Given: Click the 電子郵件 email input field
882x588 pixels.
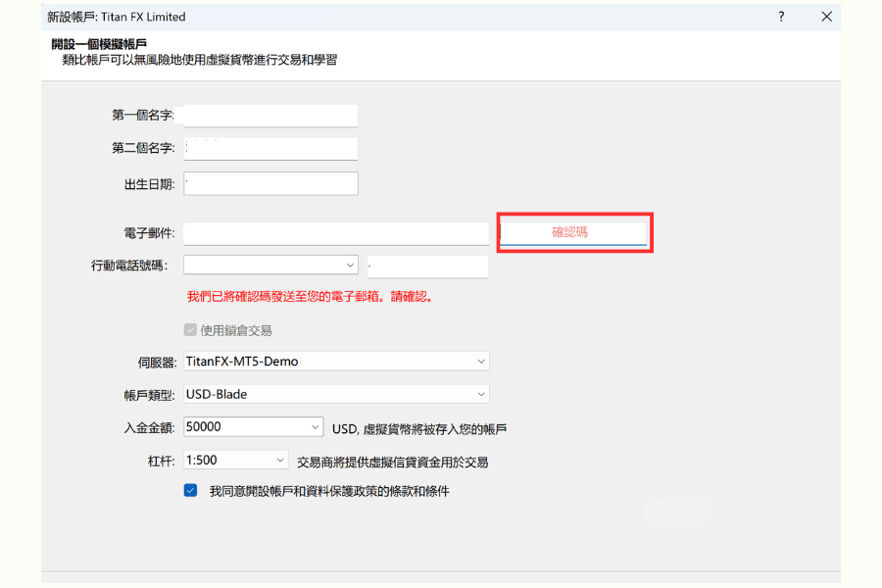Looking at the screenshot, I should pyautogui.click(x=333, y=233).
